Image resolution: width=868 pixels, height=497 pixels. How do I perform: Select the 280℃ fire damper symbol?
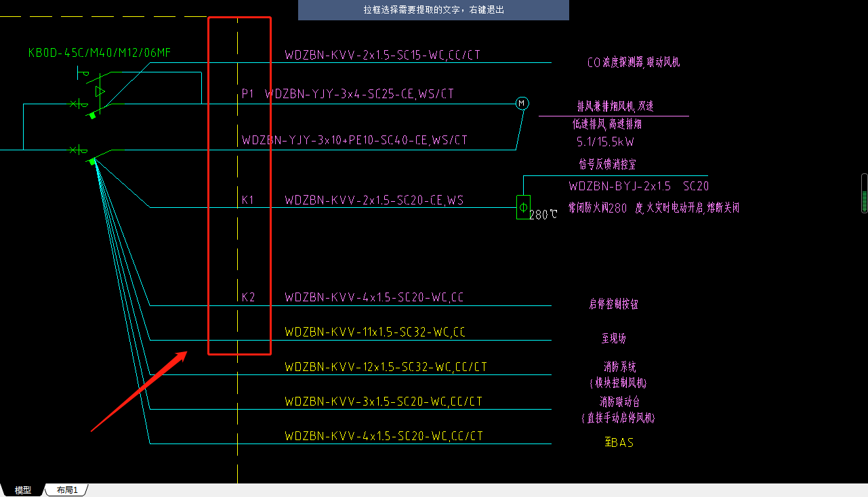tap(523, 207)
